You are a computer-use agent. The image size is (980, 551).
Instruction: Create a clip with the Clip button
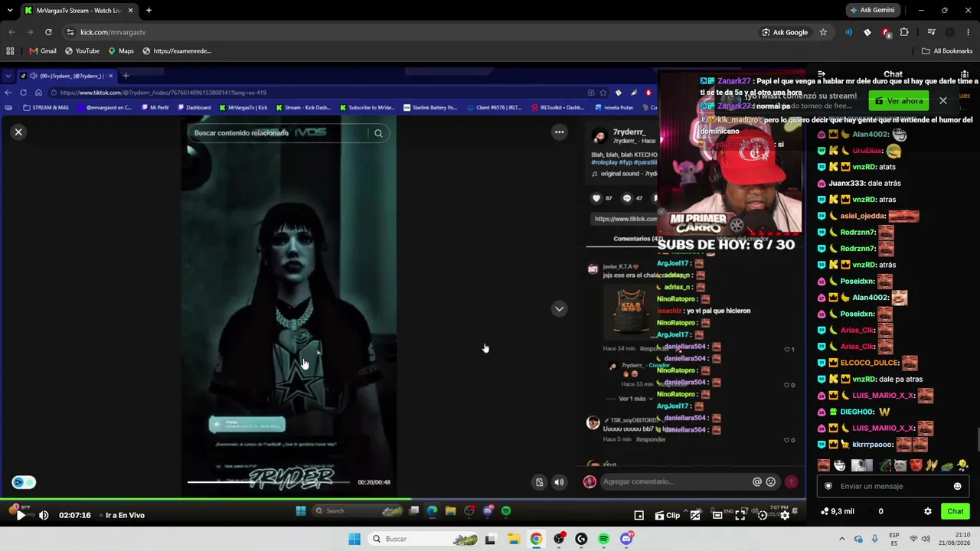pos(667,515)
